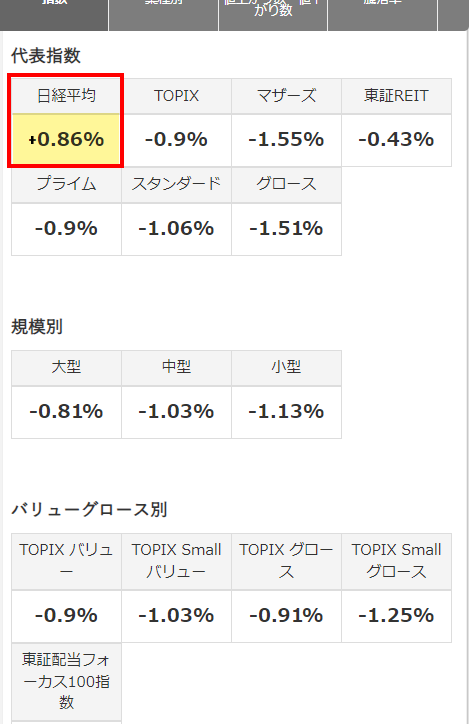Image resolution: width=469 pixels, height=724 pixels.
Task: Open the マザーズ index header
Action: (286, 96)
